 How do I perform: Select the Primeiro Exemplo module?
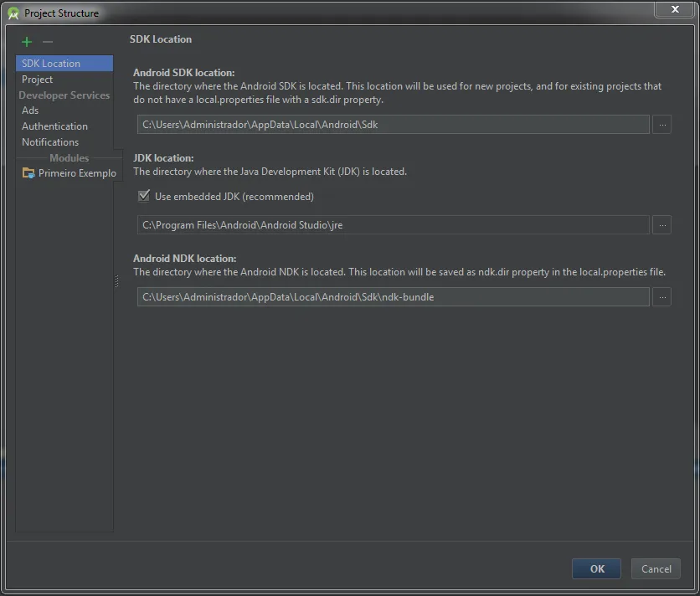pyautogui.click(x=77, y=173)
